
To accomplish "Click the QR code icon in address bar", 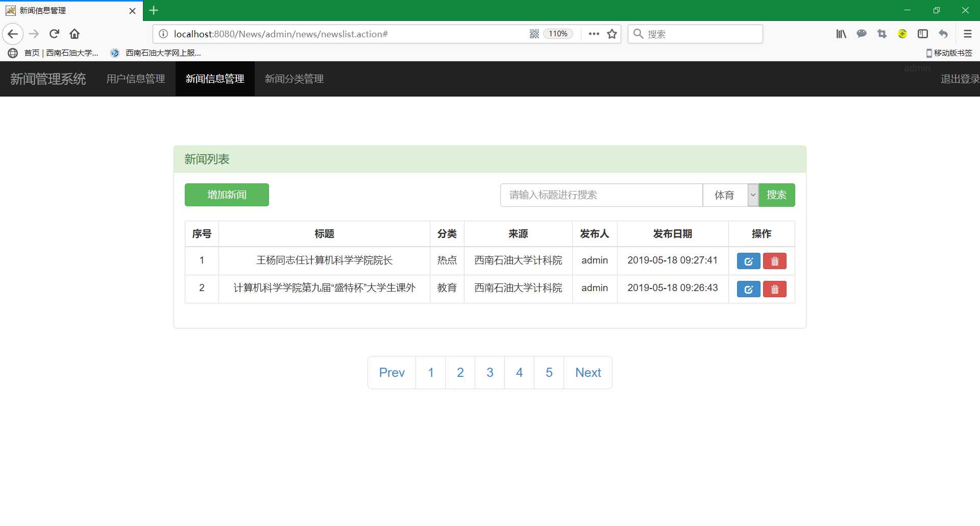I will [x=534, y=34].
